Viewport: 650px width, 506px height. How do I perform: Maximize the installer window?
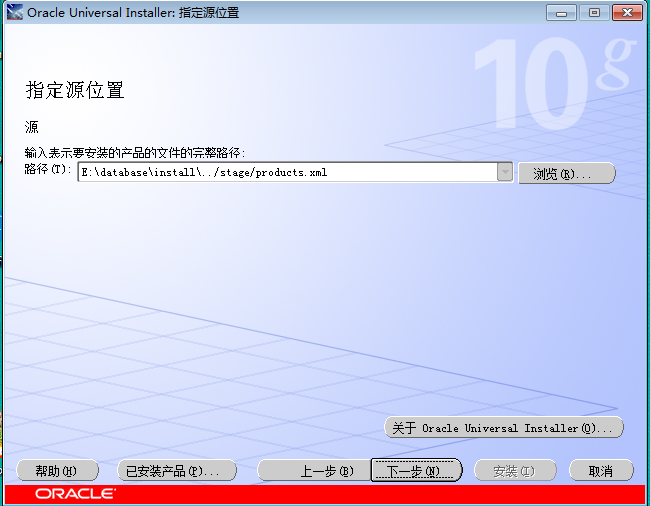(x=594, y=12)
